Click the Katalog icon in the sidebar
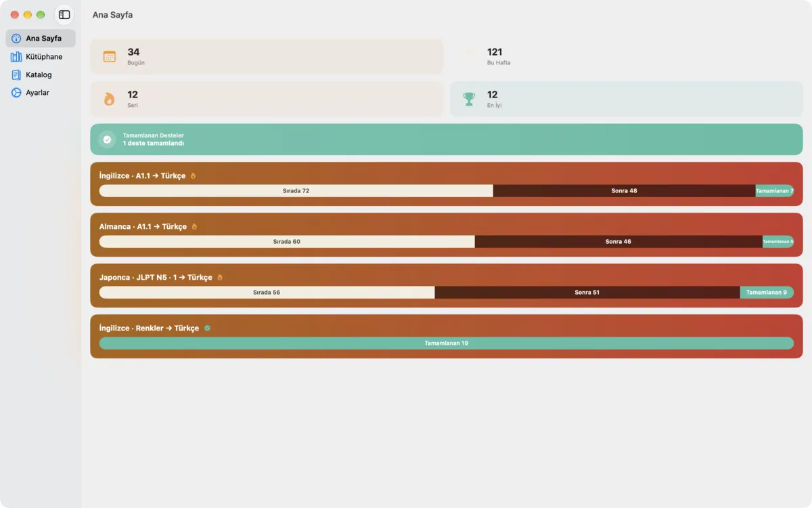Viewport: 812px width, 508px height. pyautogui.click(x=16, y=75)
